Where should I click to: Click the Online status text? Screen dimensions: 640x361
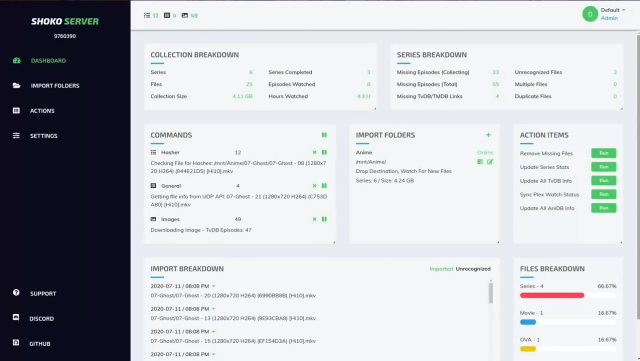pyautogui.click(x=485, y=152)
